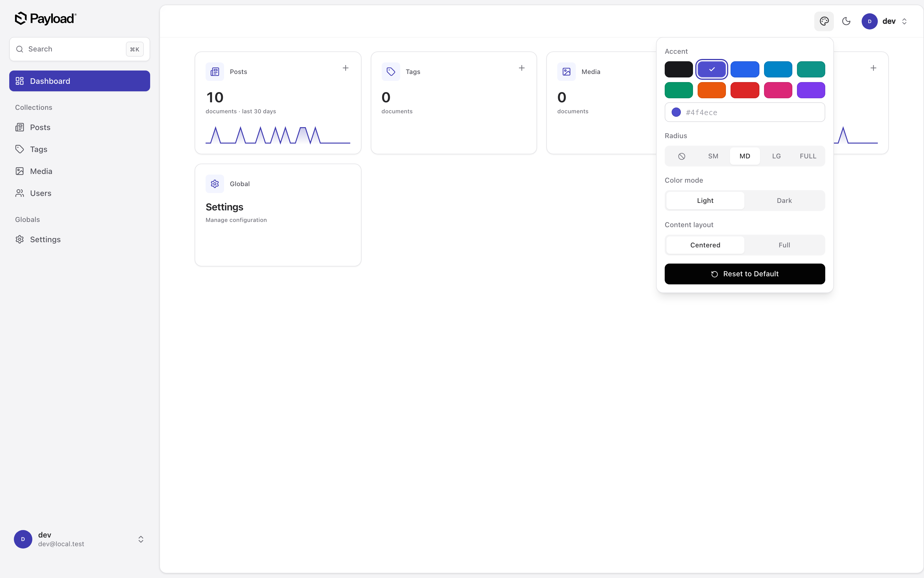Open Posts collection in sidebar
924x578 pixels.
(79, 127)
